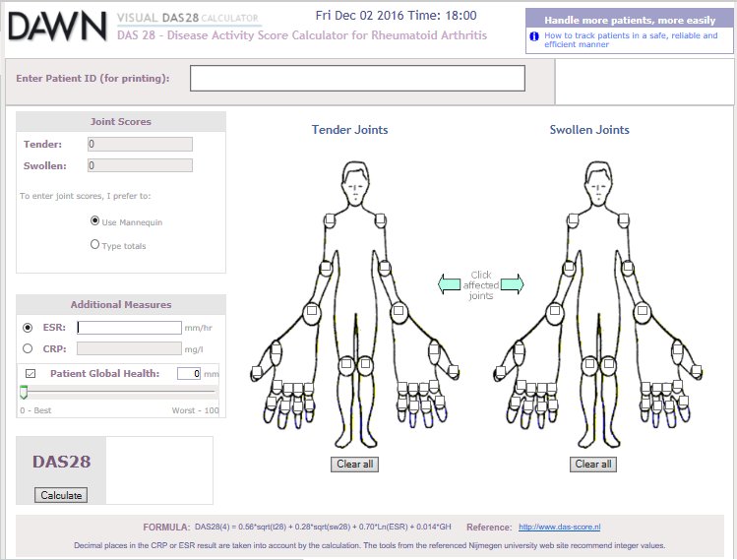Mark Tender mannequin elbow on viewer's right side

(385, 268)
